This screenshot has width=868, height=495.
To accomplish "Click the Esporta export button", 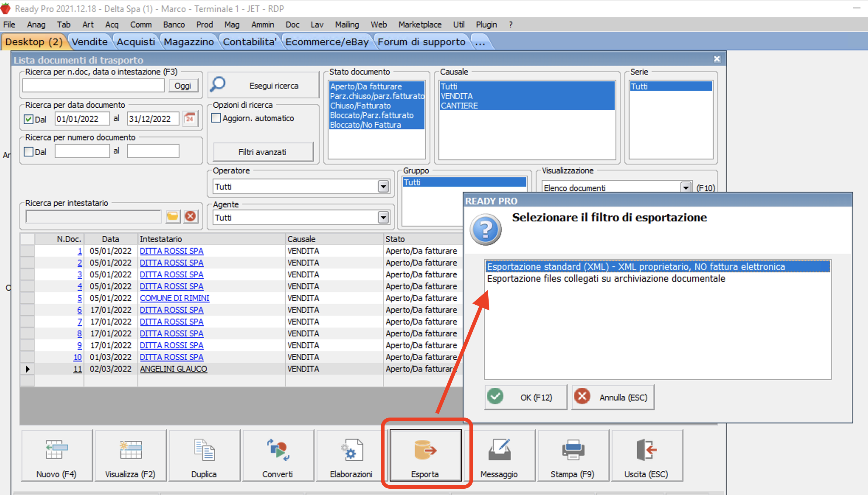I will tap(426, 456).
